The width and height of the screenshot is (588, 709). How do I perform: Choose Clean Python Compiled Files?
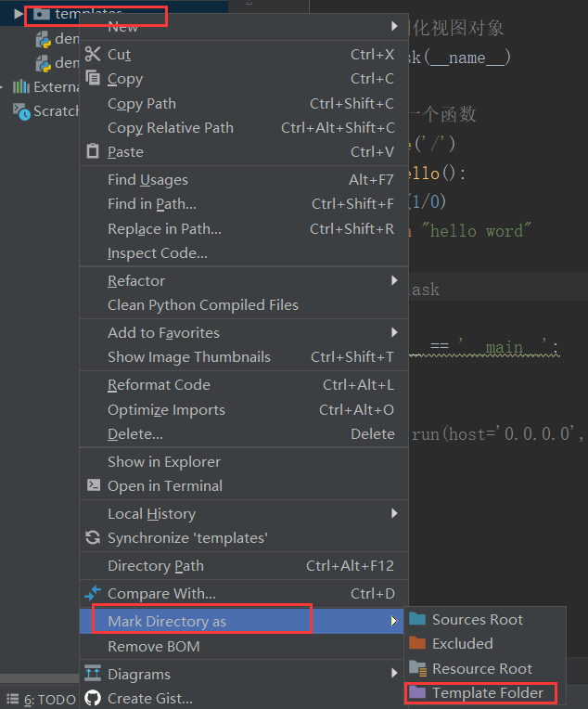[x=244, y=304]
